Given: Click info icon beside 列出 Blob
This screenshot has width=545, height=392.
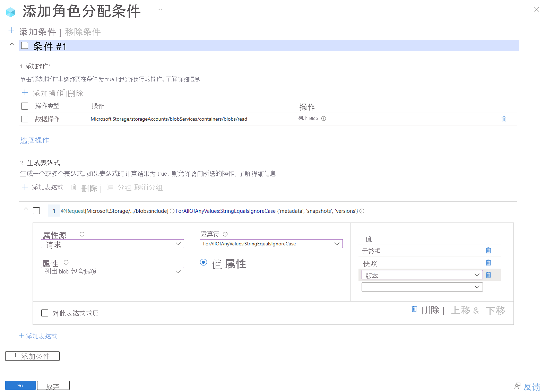Looking at the screenshot, I should point(324,118).
